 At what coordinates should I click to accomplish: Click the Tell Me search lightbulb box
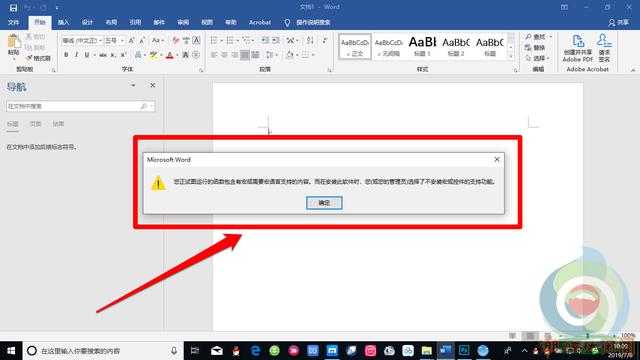pyautogui.click(x=307, y=22)
